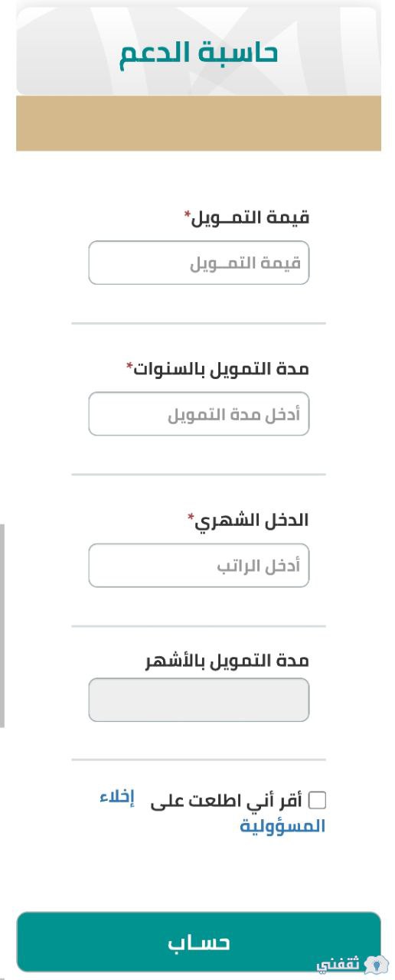This screenshot has height=980, width=395.
Task: Focus the أدخل مدة التمويل years field
Action: click(199, 414)
